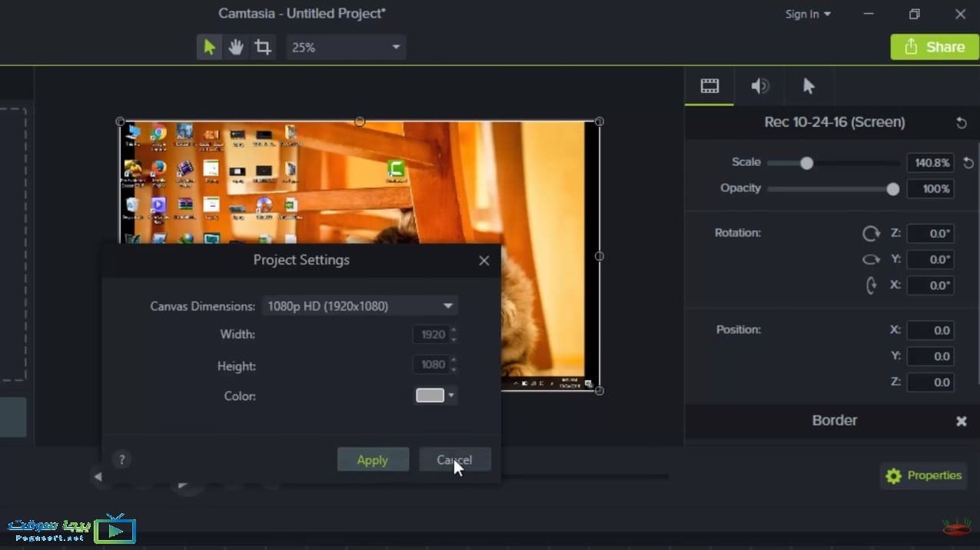Screen dimensions: 980x550
Task: Close the Project Settings dialog
Action: (483, 260)
